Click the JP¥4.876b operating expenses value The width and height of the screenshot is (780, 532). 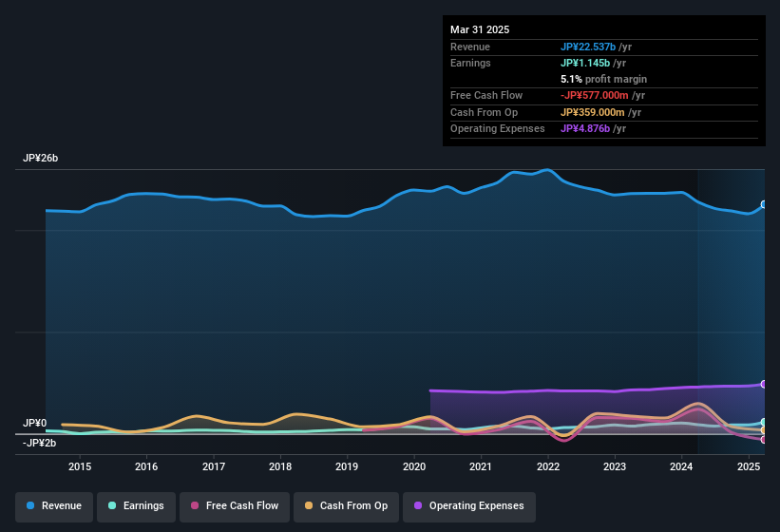585,129
